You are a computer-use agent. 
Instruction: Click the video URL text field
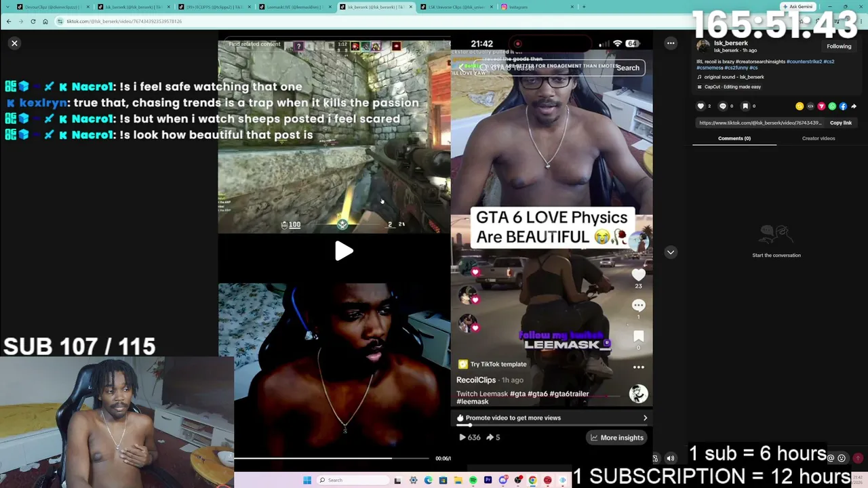tap(760, 123)
